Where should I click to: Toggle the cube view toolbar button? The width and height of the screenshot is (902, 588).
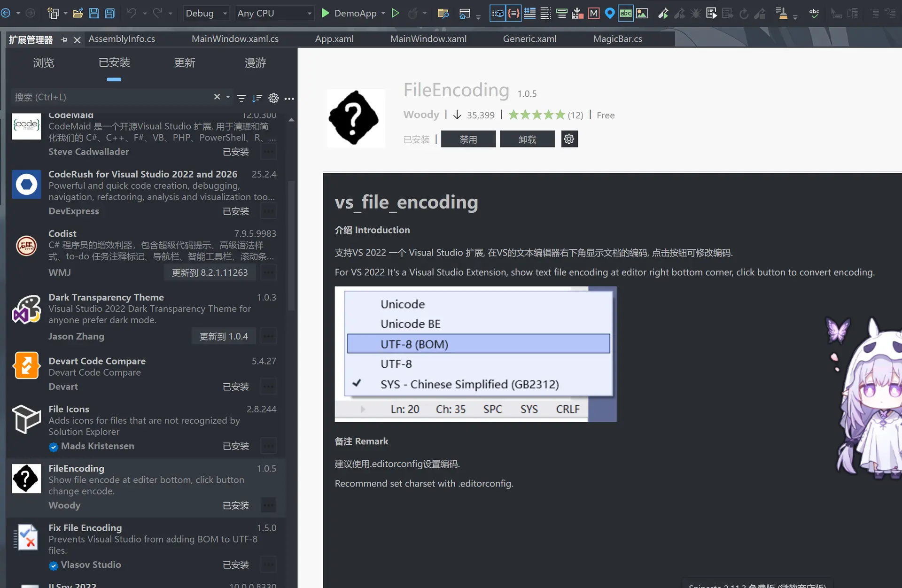(498, 13)
